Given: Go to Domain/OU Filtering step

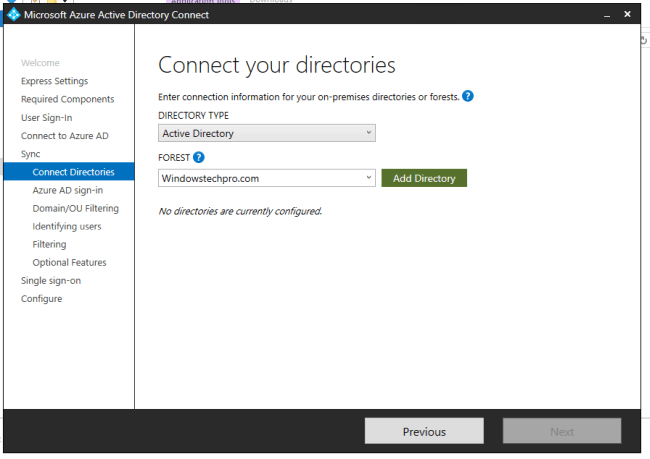Looking at the screenshot, I should 75,208.
